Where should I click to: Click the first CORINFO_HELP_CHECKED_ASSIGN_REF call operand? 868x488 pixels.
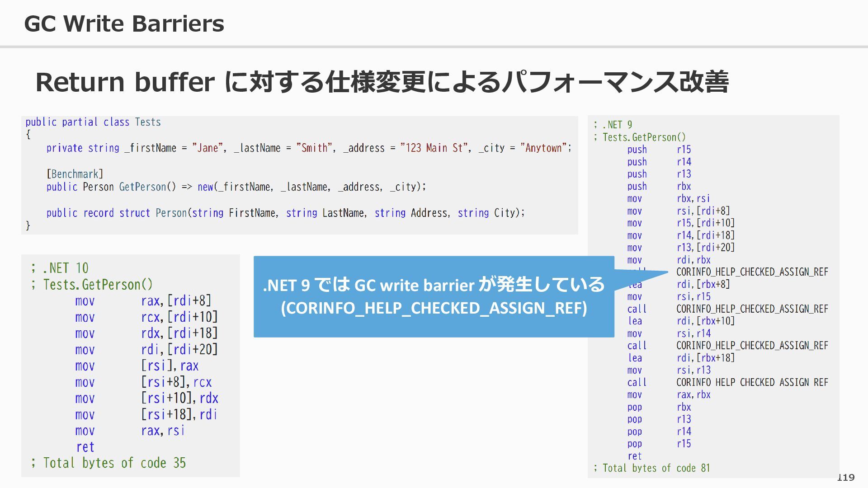[x=752, y=272]
